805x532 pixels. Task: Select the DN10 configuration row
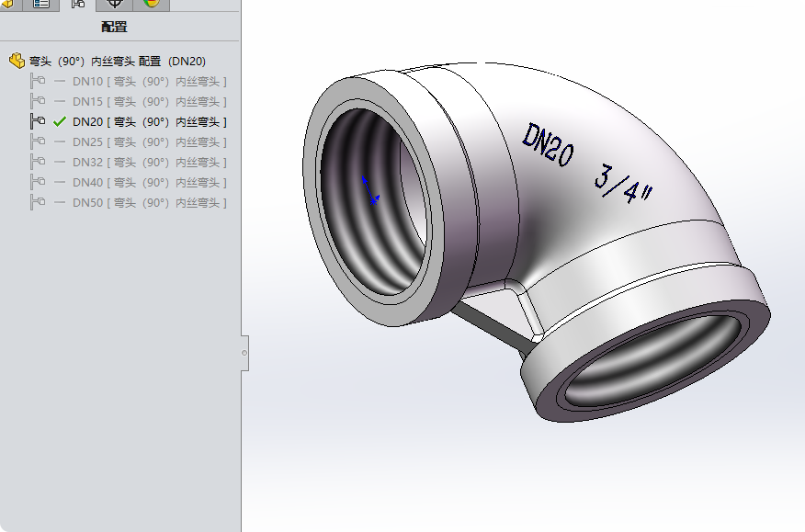(x=129, y=81)
